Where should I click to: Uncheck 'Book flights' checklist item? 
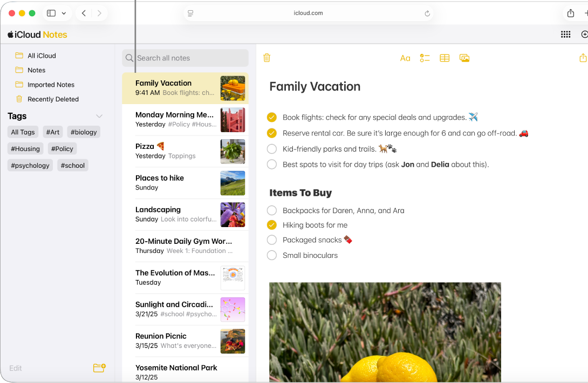coord(272,118)
